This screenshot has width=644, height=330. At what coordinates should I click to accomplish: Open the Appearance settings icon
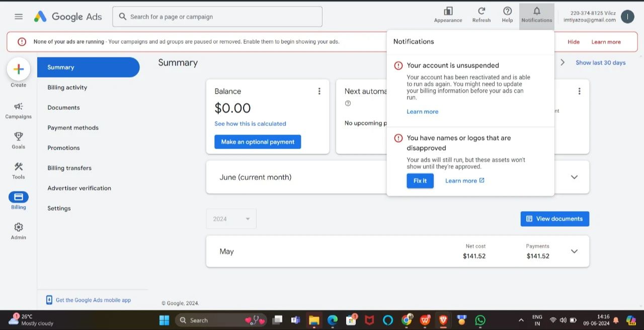(x=448, y=15)
